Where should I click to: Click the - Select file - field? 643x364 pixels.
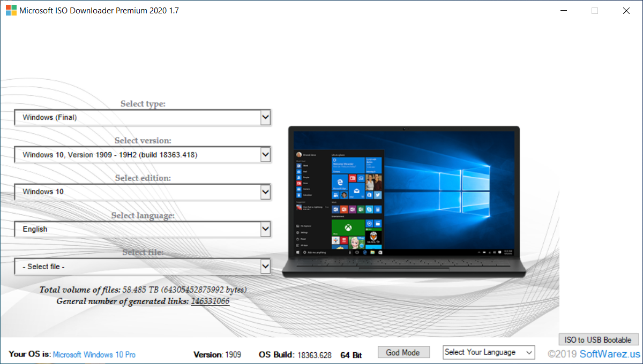click(143, 266)
